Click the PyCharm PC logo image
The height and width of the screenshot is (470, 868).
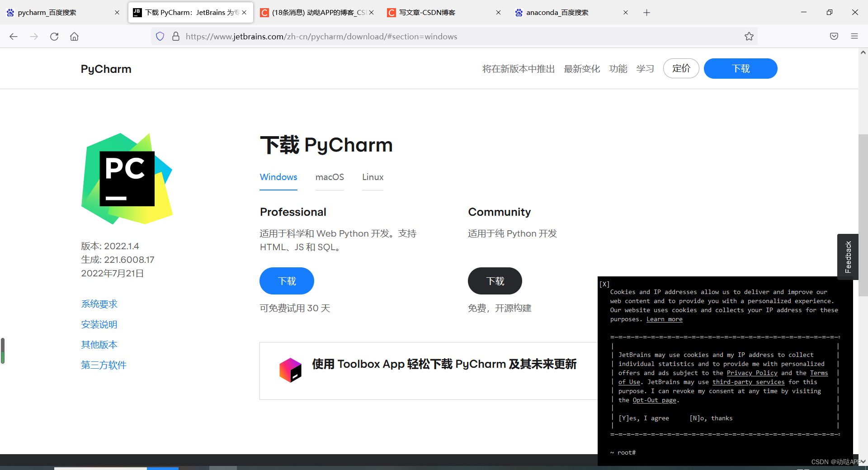coord(127,179)
